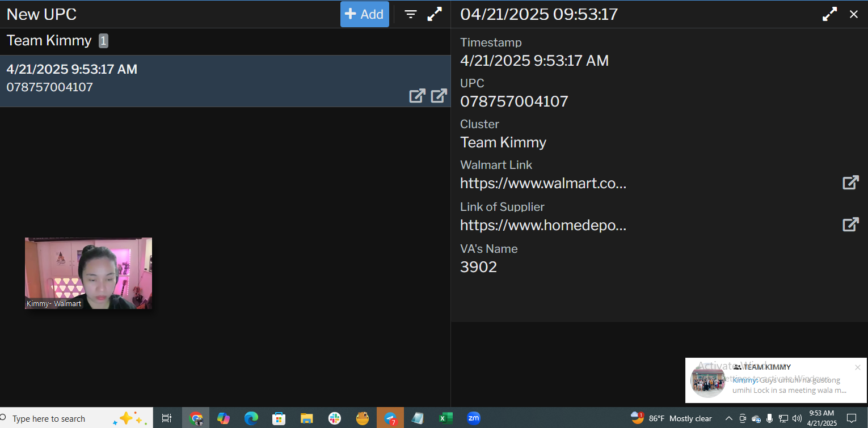Select the 078757004107 record row
Viewport: 868px width, 428px height.
click(x=225, y=80)
